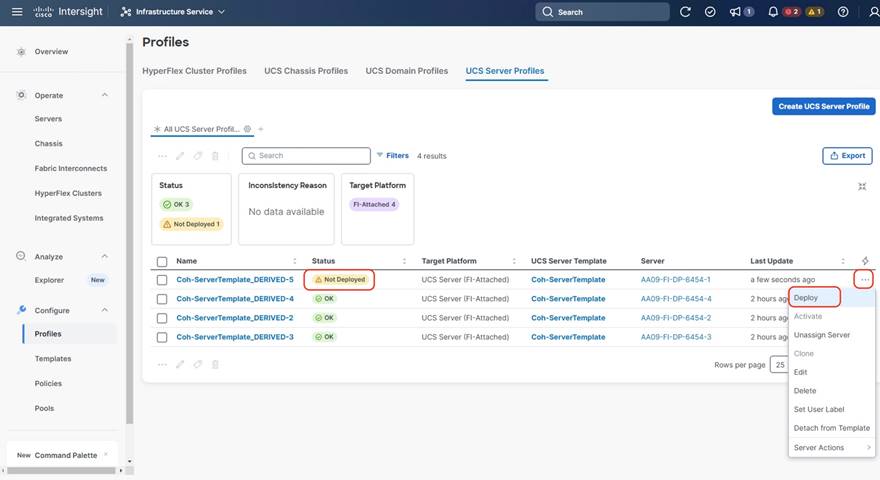Click the Analyze section icon
Screen dimensions: 880x480
pos(21,256)
